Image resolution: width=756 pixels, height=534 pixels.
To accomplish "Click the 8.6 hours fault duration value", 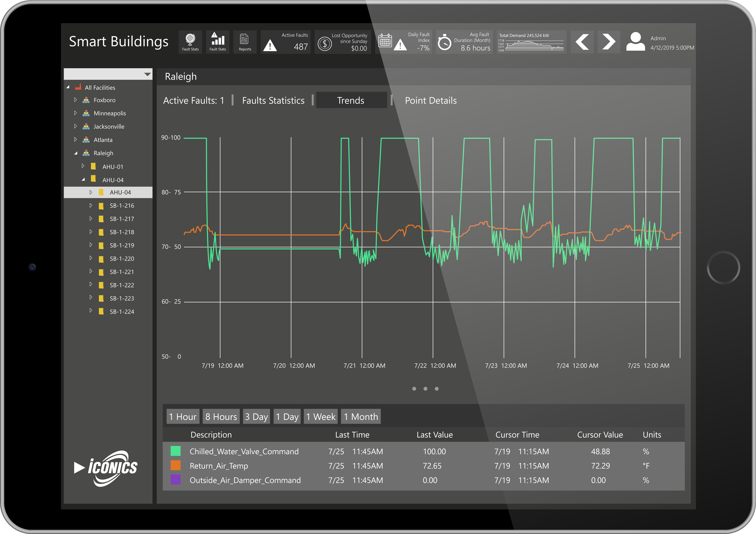I will [475, 48].
